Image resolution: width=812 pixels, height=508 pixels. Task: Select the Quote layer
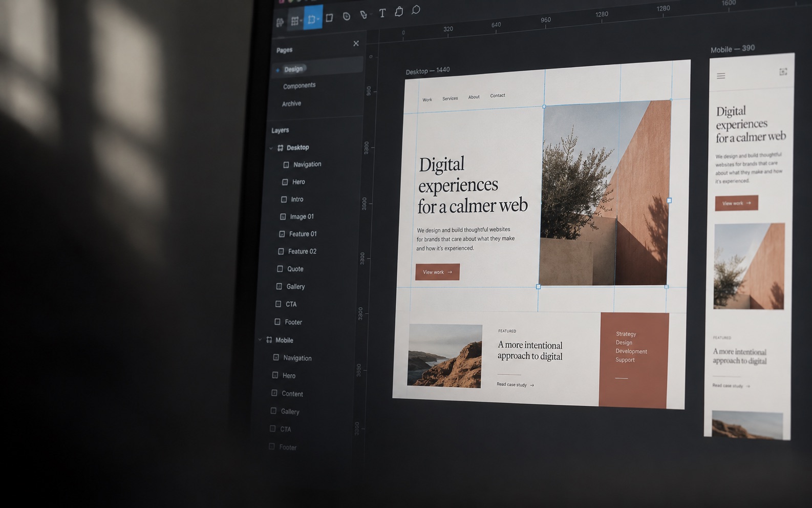coord(290,269)
